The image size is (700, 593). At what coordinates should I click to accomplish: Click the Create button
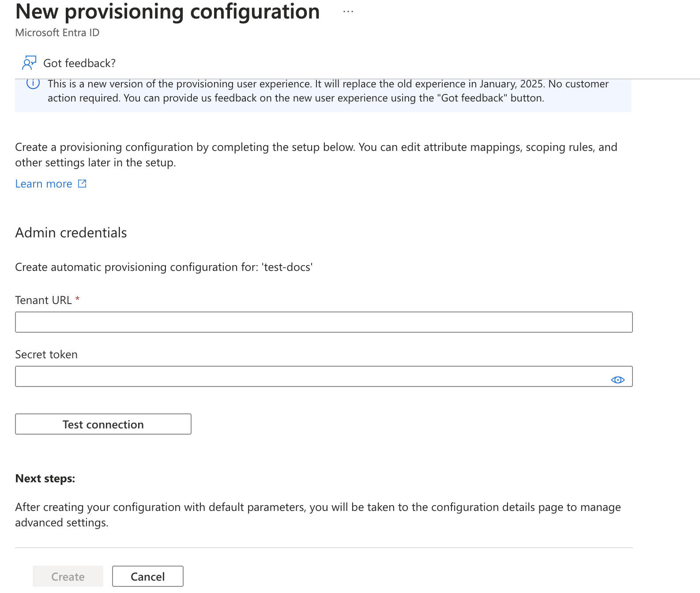coord(68,576)
